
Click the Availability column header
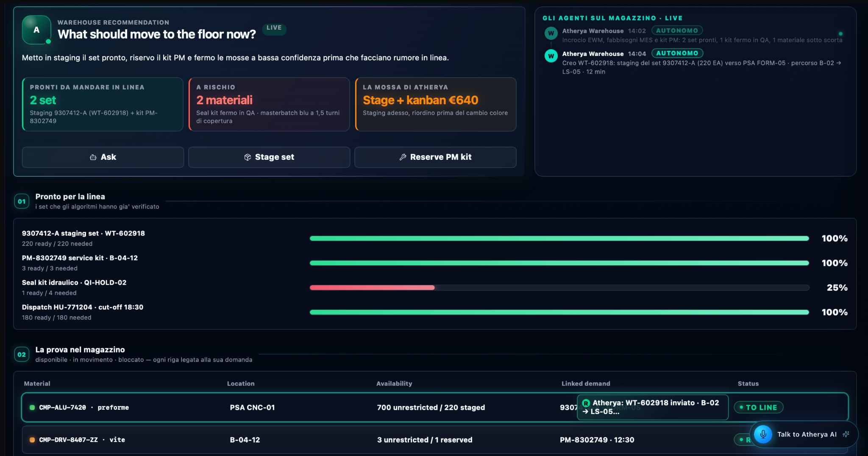point(394,384)
